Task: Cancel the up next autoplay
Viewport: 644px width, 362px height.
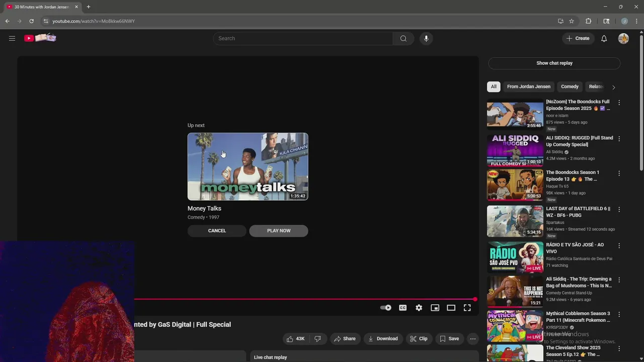Action: [x=217, y=231]
